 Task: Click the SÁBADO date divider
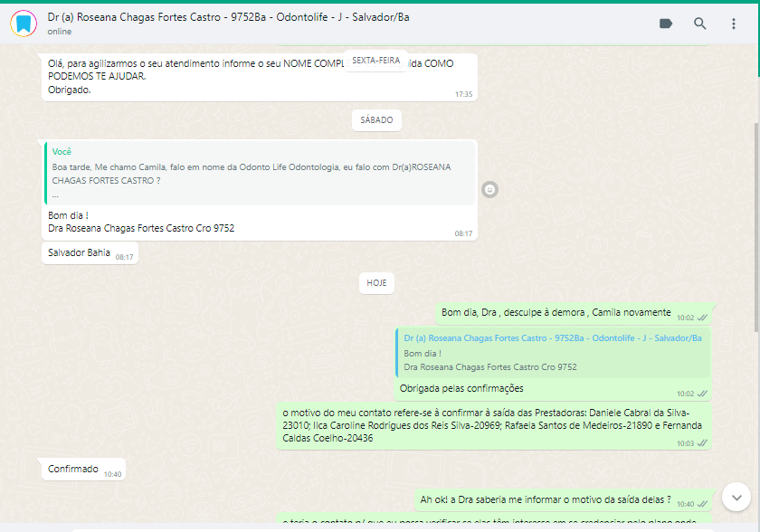pyautogui.click(x=376, y=120)
